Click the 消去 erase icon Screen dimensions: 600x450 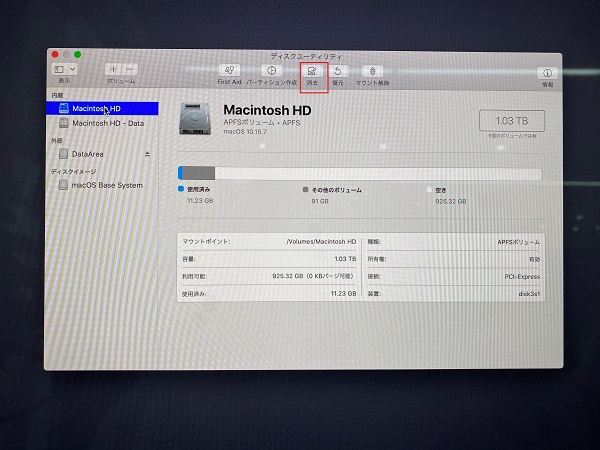tap(312, 71)
